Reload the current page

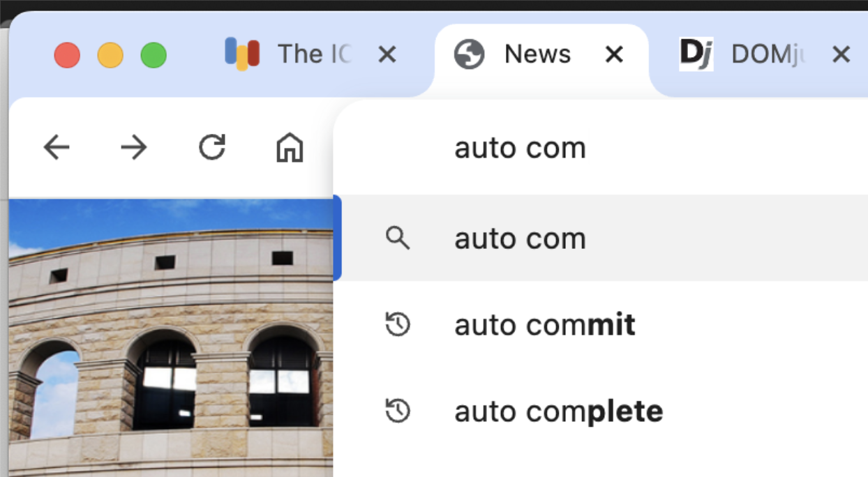tap(212, 148)
